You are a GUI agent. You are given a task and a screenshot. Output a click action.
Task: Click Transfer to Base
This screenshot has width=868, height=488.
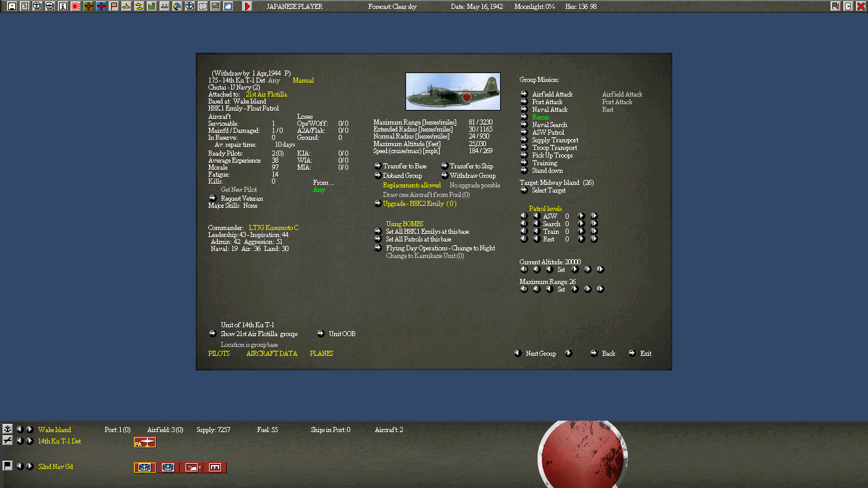378,166
